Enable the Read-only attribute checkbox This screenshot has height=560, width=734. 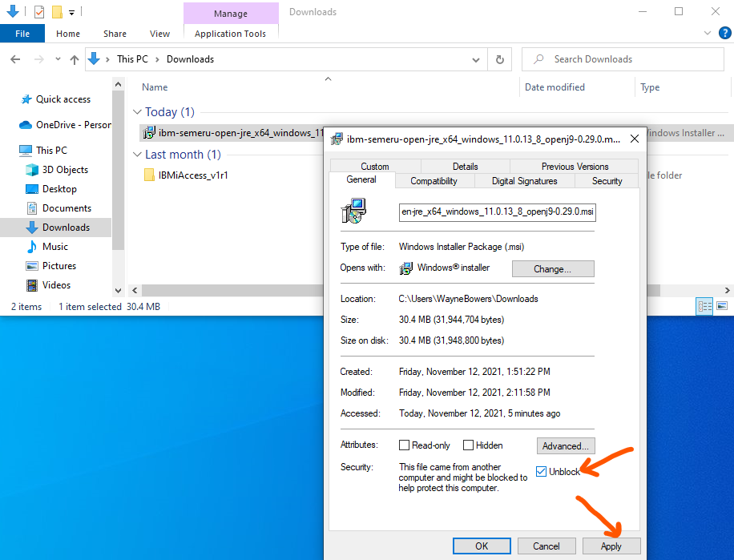tap(404, 445)
